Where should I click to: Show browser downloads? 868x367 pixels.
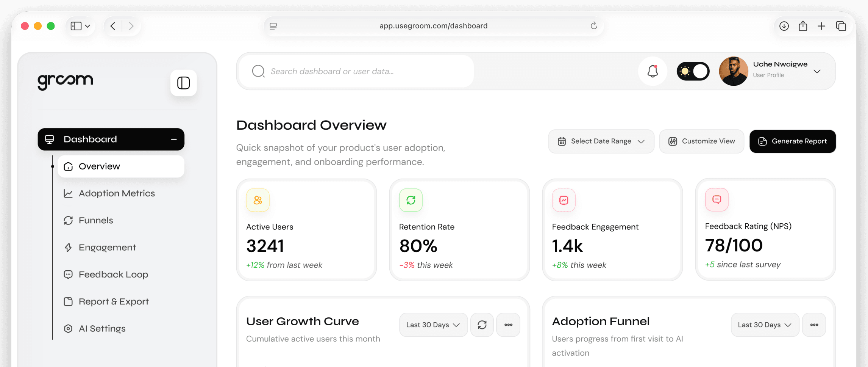point(784,26)
